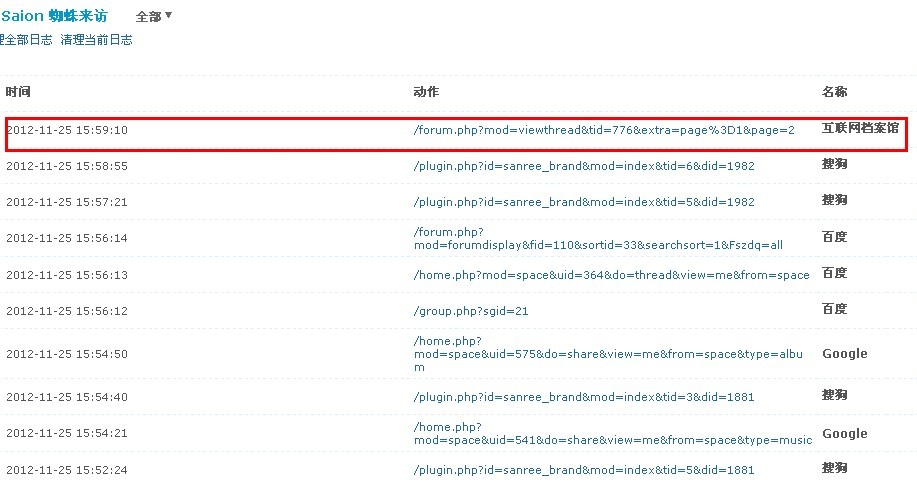Click Google in the 15:54:50 row
This screenshot has width=917, height=485.
click(844, 353)
